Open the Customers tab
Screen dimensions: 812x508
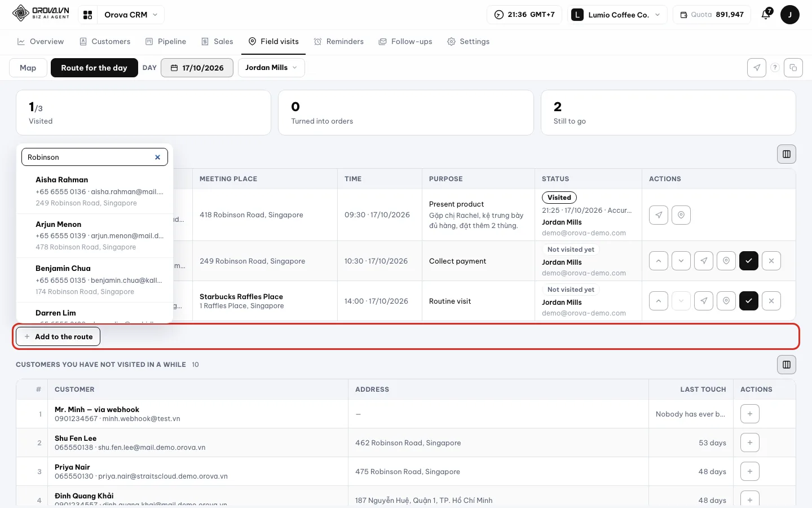[105, 42]
